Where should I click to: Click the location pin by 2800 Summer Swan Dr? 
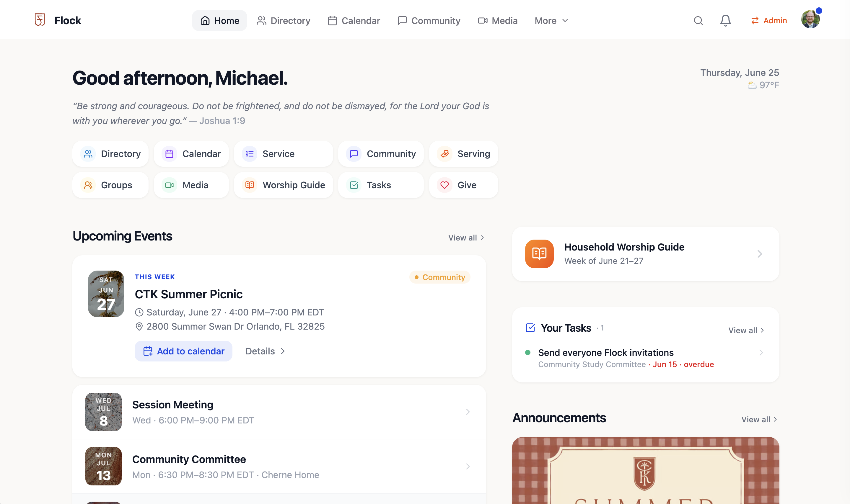139,326
